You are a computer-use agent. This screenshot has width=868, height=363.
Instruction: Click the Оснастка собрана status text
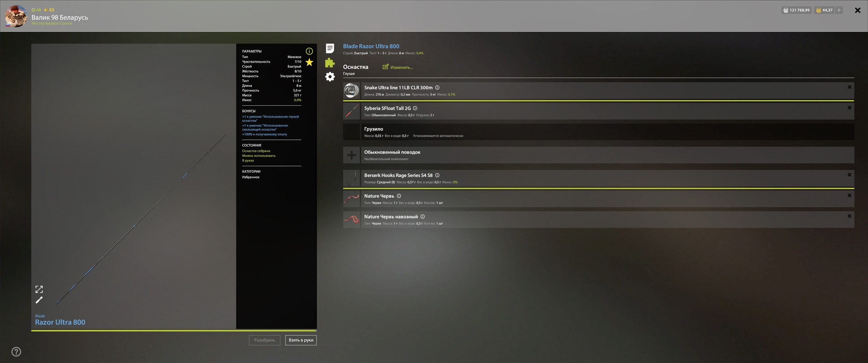point(256,151)
